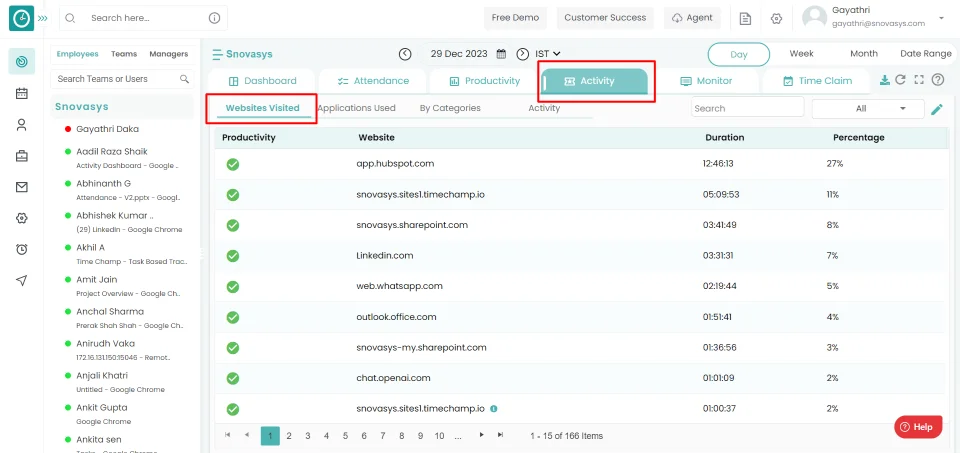Image resolution: width=960 pixels, height=453 pixels.
Task: Go to next date with right arrow
Action: 522,54
